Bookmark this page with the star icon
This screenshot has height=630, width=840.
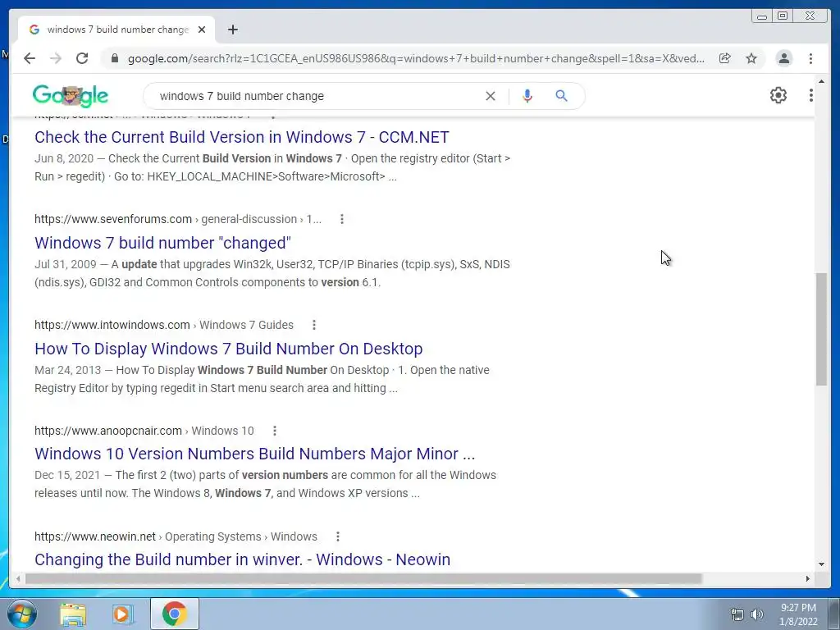pyautogui.click(x=751, y=58)
